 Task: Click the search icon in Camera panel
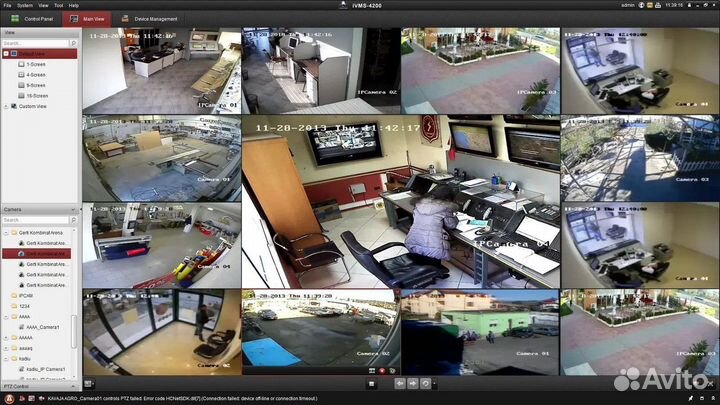(x=74, y=220)
